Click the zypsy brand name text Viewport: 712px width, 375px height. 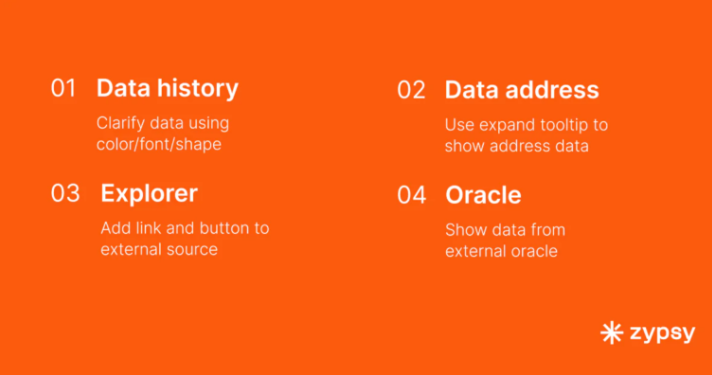(663, 334)
